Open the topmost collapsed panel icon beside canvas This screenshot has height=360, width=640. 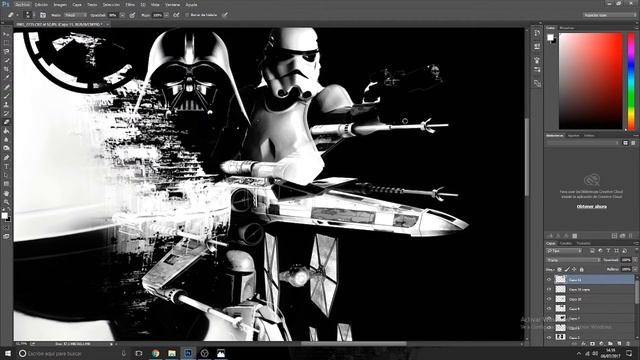537,34
